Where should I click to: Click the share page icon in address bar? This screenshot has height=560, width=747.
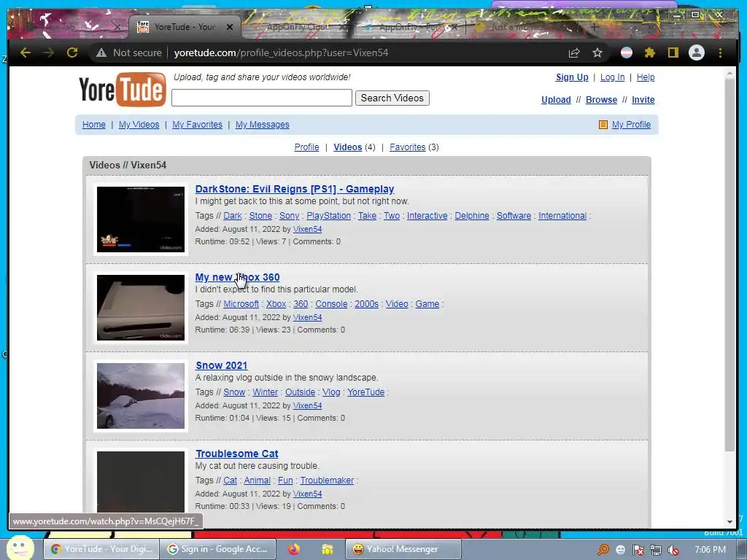pyautogui.click(x=574, y=52)
